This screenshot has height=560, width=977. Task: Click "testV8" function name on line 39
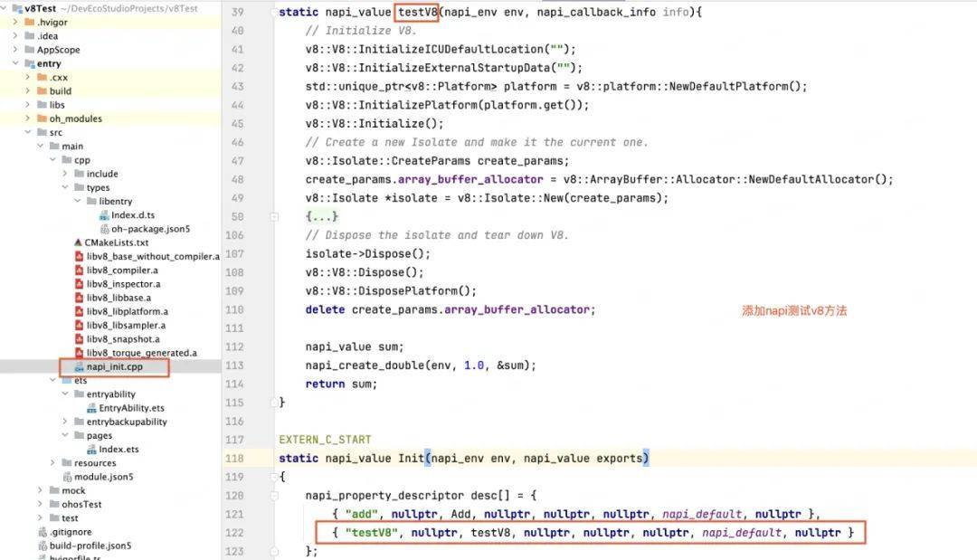tap(418, 12)
